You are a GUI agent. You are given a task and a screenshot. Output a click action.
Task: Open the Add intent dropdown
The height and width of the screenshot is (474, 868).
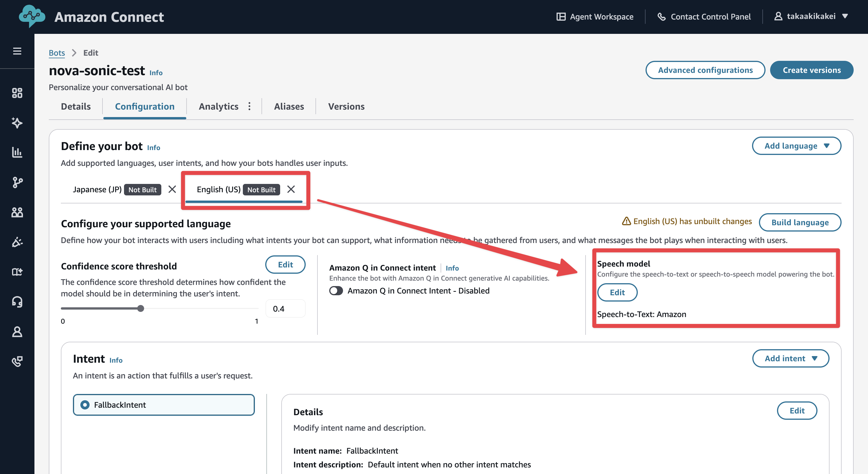tap(790, 358)
